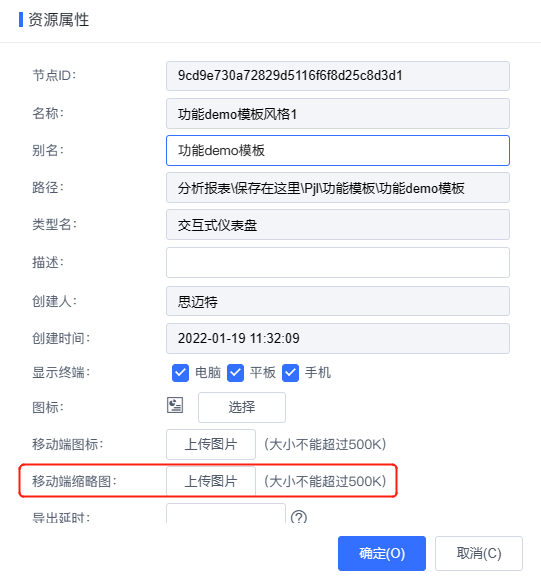Click the 资源属性 dialog title
Screen dimensions: 541x587
59,19
